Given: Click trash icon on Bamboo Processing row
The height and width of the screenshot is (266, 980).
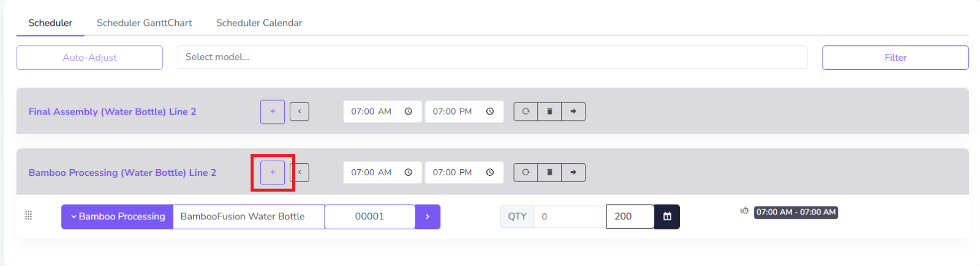Looking at the screenshot, I should point(549,172).
